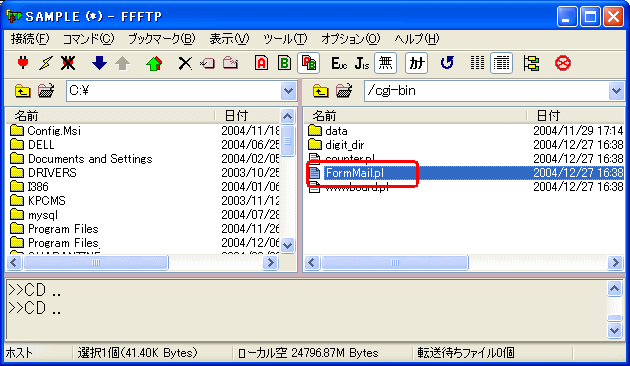Toggle JIS kanji code conversion
630x366 pixels.
pyautogui.click(x=362, y=63)
